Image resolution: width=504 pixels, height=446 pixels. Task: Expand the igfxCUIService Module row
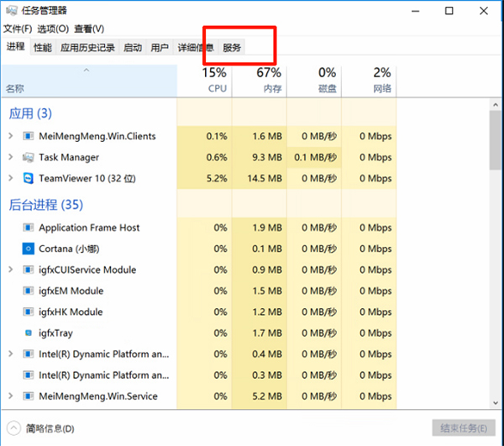11,270
